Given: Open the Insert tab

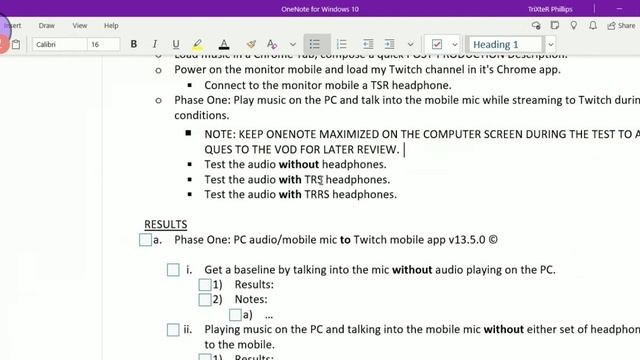Looking at the screenshot, I should click(13, 25).
